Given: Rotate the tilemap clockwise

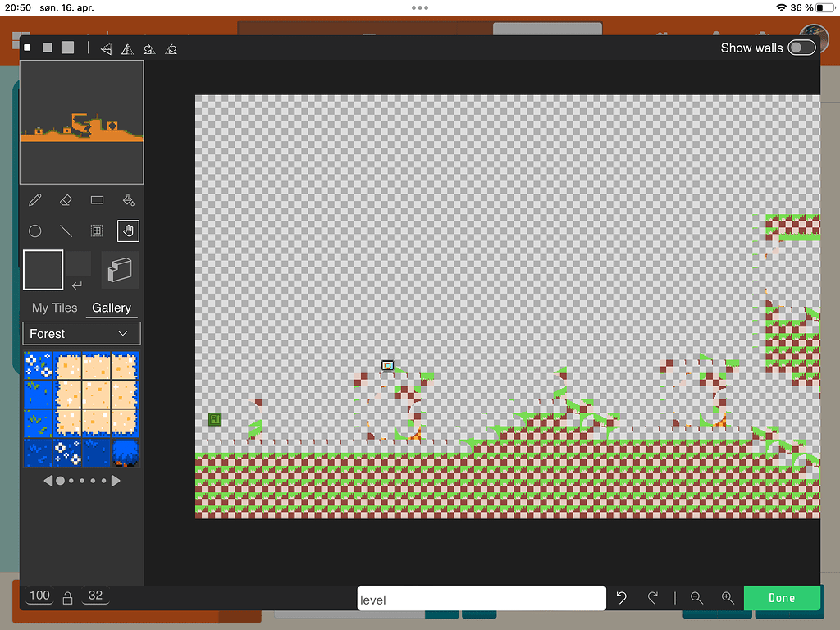Looking at the screenshot, I should [148, 48].
